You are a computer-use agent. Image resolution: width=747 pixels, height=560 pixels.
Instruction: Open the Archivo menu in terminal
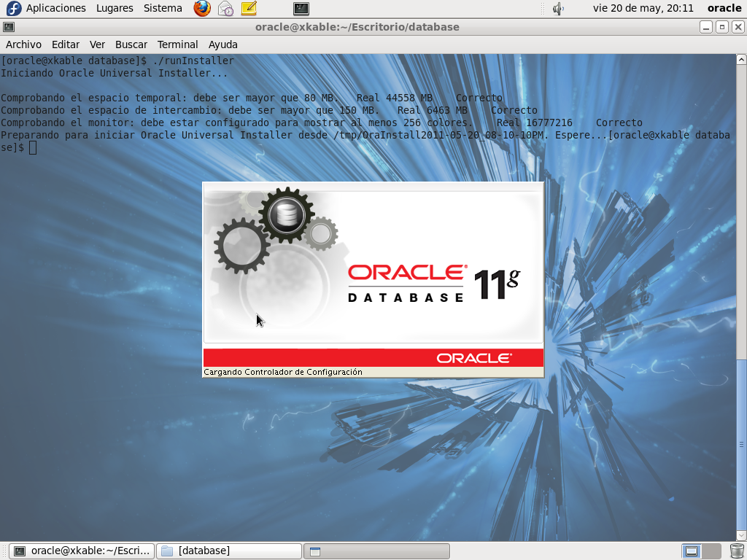point(23,44)
